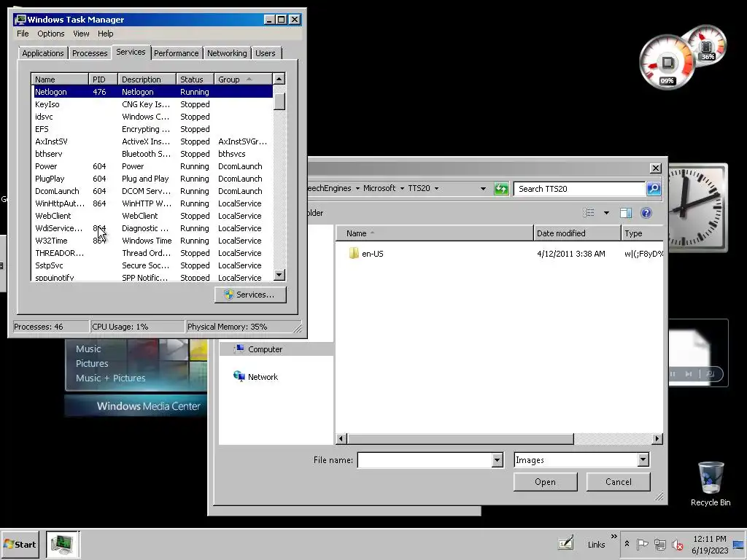Viewport: 747px width, 560px height.
Task: Switch to the Applications tab
Action: point(43,53)
